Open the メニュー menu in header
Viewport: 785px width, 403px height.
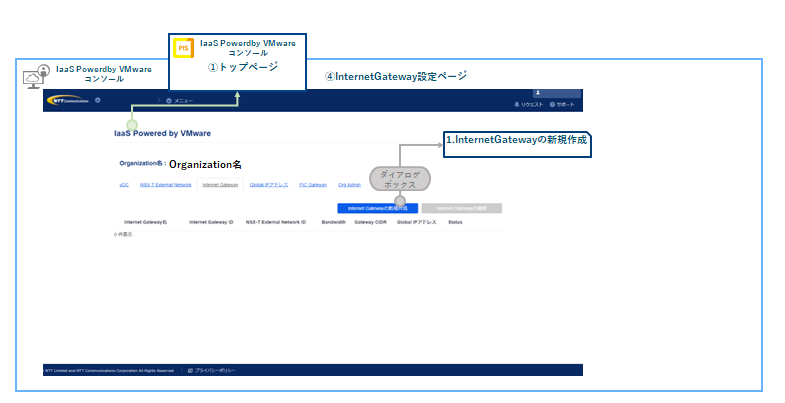click(x=180, y=101)
